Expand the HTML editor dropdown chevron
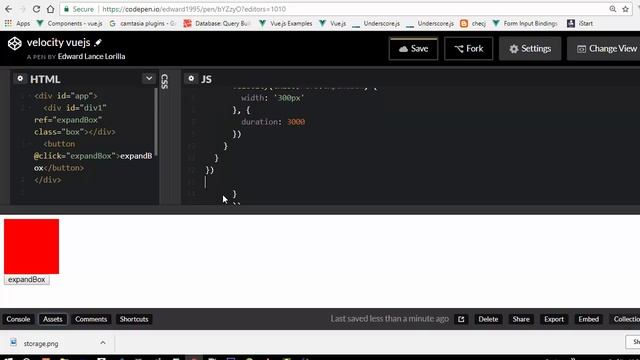Image resolution: width=640 pixels, height=360 pixels. point(149,78)
